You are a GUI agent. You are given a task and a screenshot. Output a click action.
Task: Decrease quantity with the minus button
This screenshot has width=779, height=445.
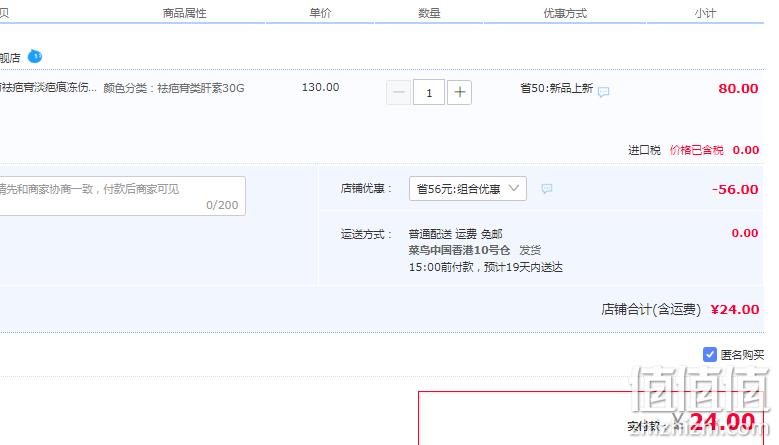click(398, 92)
